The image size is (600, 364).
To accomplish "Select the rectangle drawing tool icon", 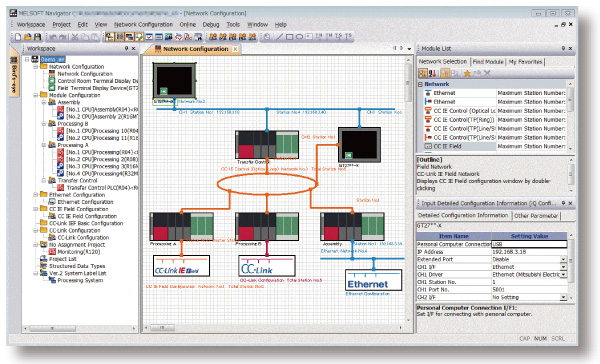I will click(x=290, y=37).
